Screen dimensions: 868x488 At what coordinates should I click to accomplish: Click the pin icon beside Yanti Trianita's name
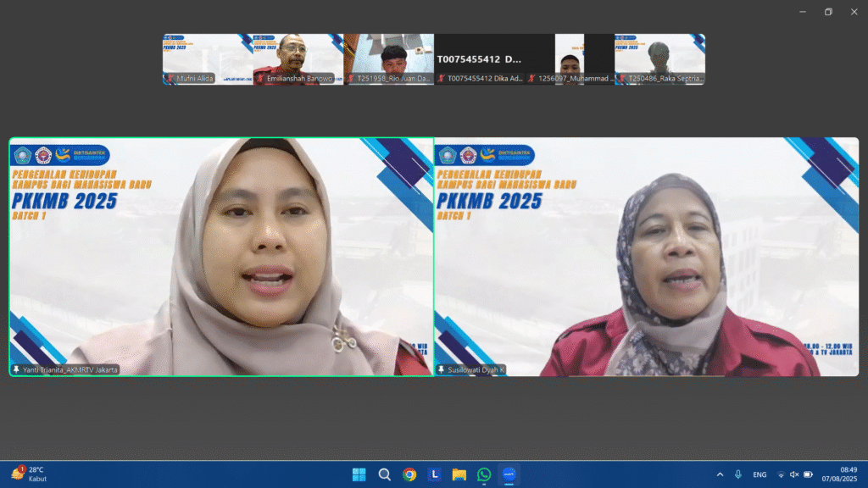click(x=16, y=369)
